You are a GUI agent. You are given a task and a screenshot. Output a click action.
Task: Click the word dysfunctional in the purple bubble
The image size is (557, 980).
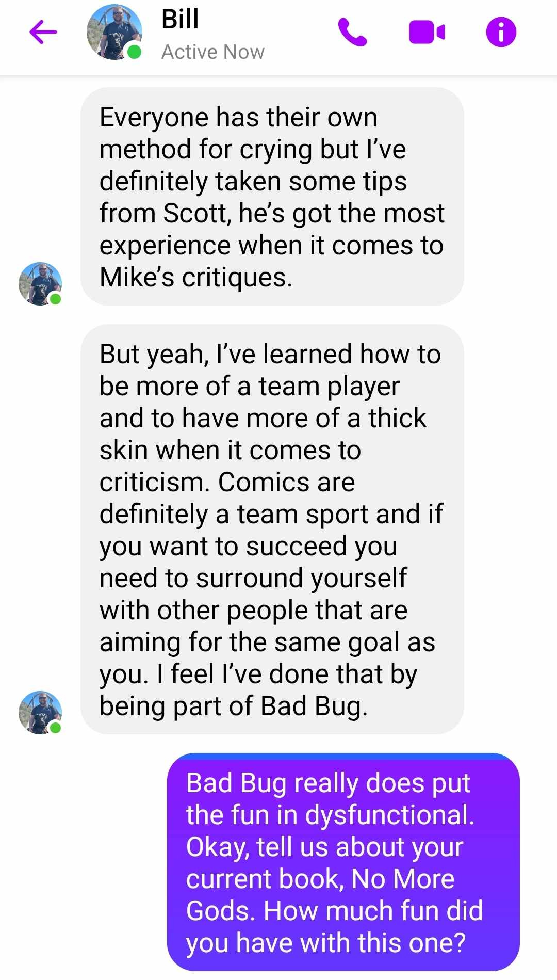tap(389, 815)
